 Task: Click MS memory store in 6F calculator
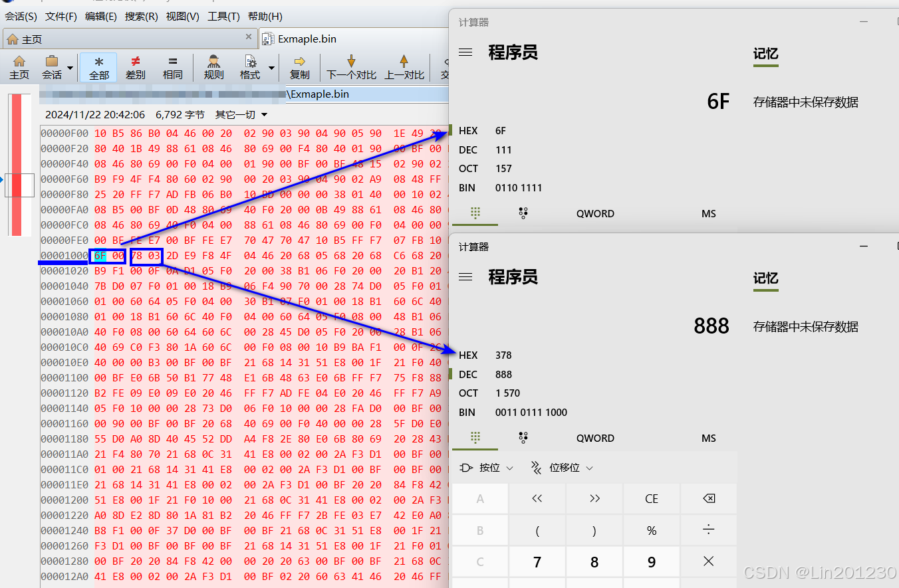coord(709,213)
